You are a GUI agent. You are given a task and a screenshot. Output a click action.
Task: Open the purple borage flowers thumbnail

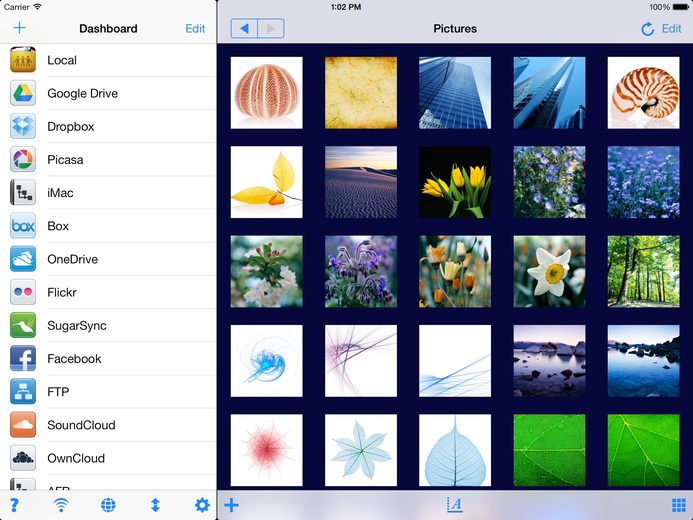coord(361,271)
